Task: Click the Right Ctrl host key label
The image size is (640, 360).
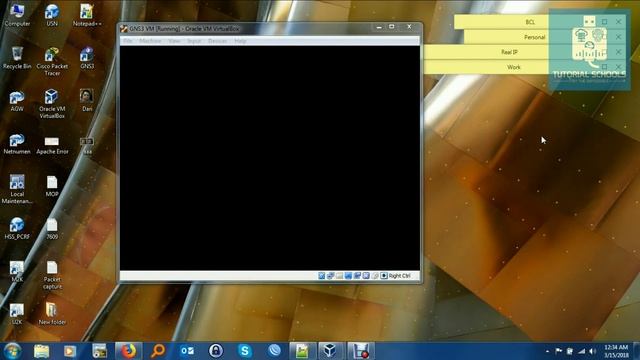Action: point(399,276)
